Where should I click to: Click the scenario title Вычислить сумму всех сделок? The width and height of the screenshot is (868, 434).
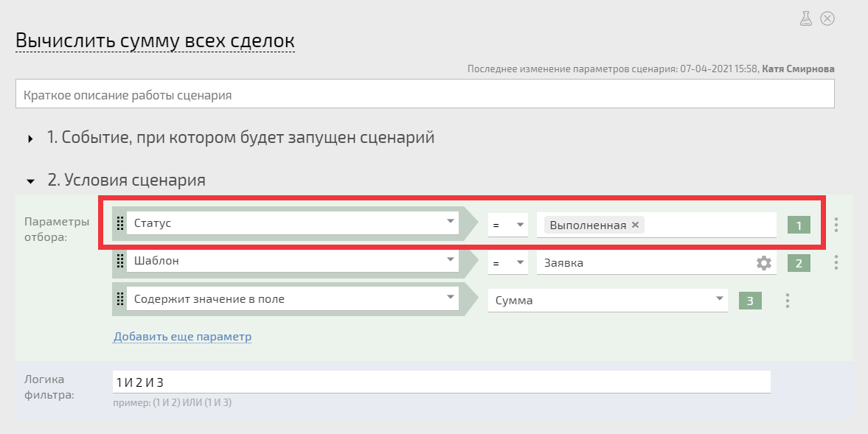click(155, 41)
